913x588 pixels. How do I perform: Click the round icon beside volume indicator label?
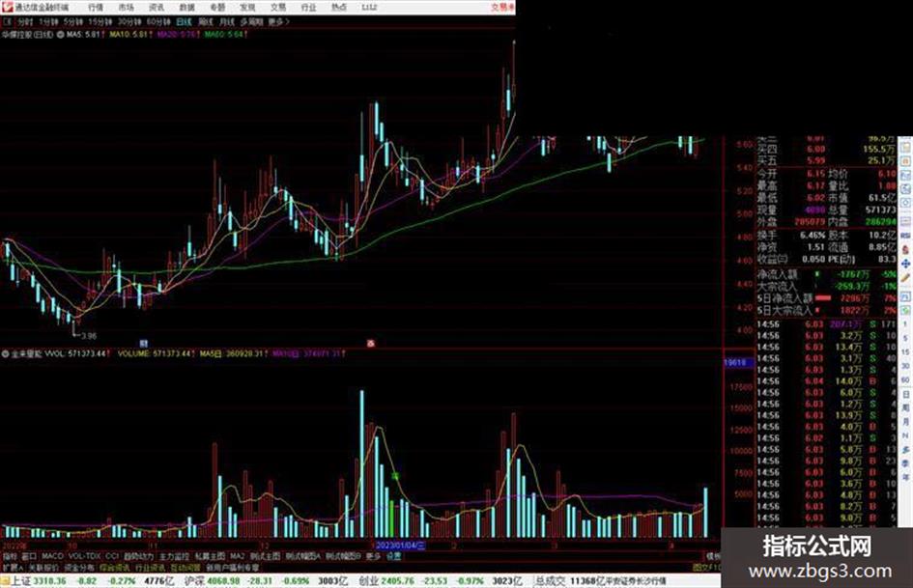tap(5, 353)
